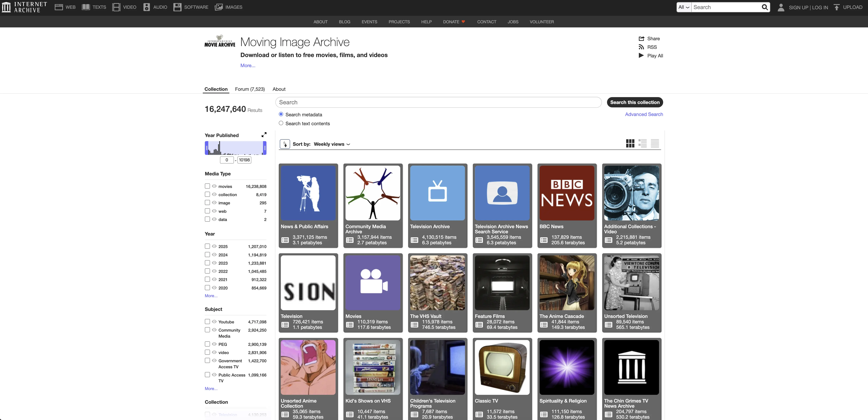Open the CONTACT link in nav bar
868x420 pixels.
(x=487, y=22)
